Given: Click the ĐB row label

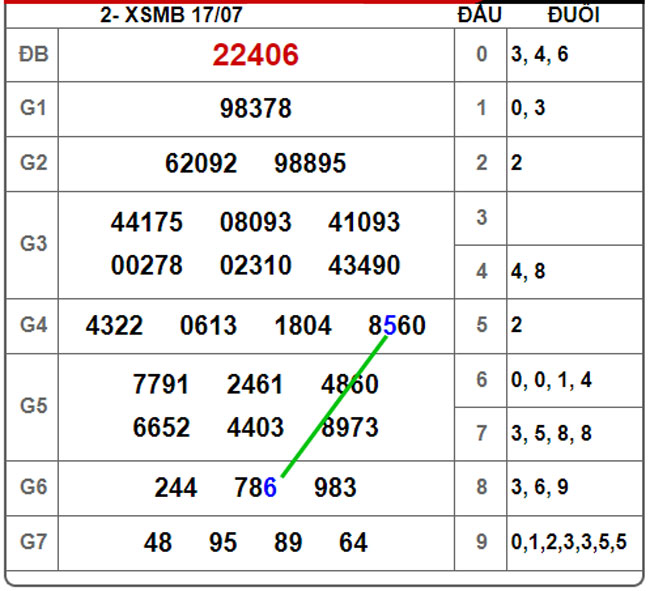Looking at the screenshot, I should [x=32, y=55].
